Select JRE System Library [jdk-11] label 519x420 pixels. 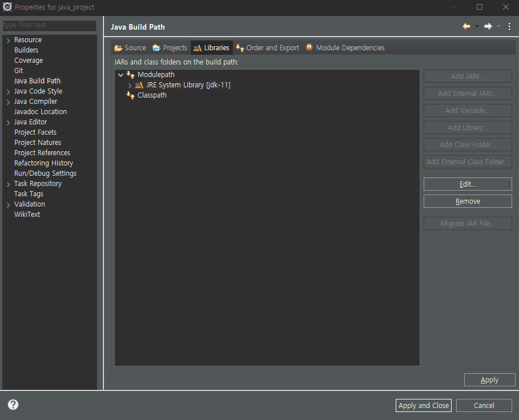pyautogui.click(x=188, y=85)
